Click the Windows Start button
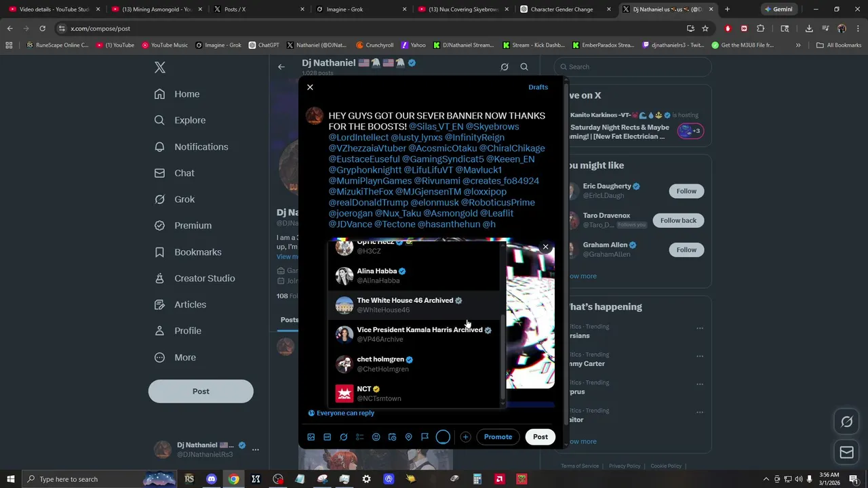The image size is (868, 488). (x=10, y=479)
